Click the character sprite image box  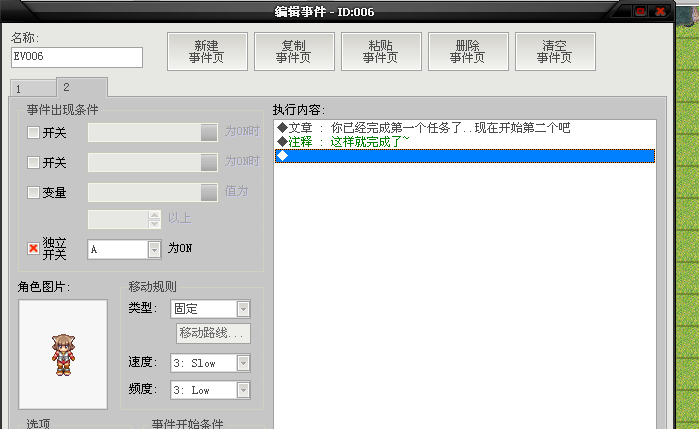click(63, 355)
